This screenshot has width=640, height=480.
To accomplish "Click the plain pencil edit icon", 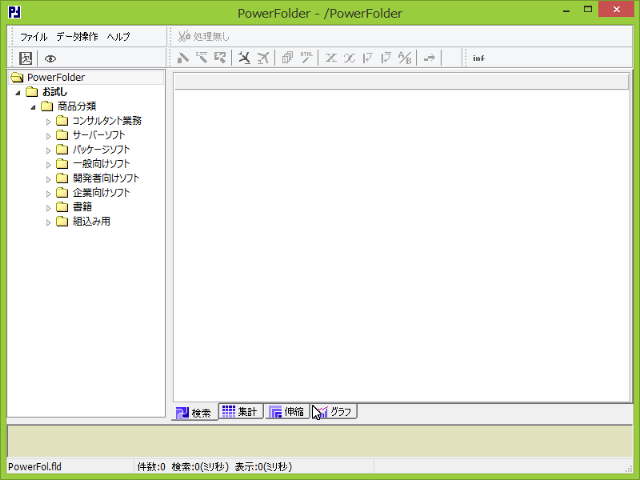I will [x=183, y=58].
